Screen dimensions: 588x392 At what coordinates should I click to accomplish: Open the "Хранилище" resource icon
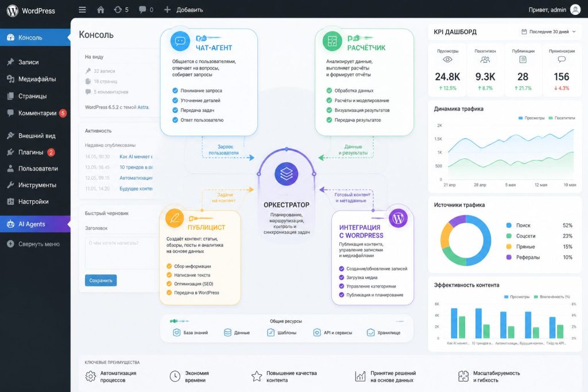pyautogui.click(x=370, y=332)
